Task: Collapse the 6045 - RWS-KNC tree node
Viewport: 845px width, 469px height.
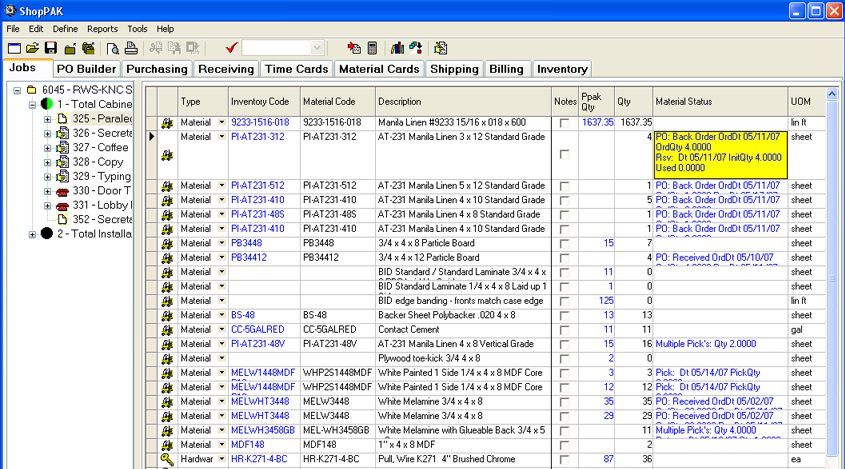Action: (17, 90)
